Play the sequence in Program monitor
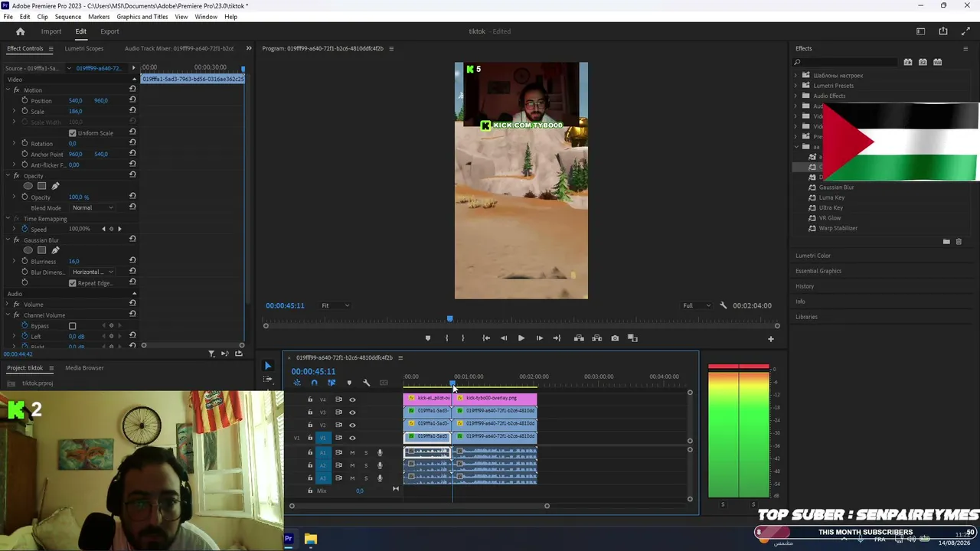Viewport: 980px width, 551px height. [x=521, y=338]
